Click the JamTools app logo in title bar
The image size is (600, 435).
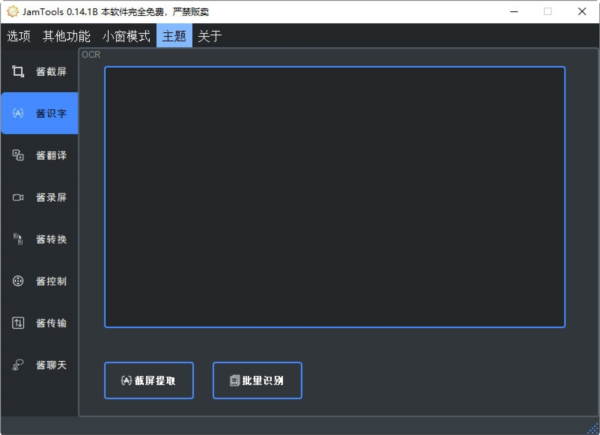[13, 11]
